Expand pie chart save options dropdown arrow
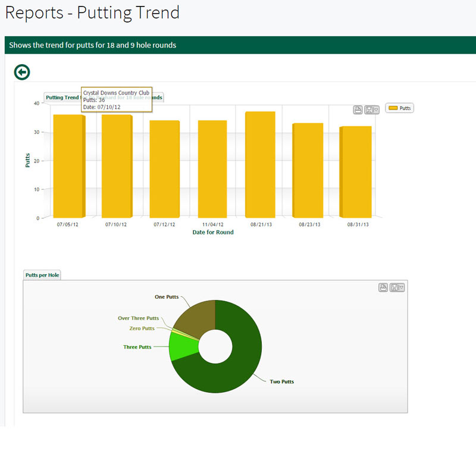Screen dimensions: 476x476 [402, 288]
